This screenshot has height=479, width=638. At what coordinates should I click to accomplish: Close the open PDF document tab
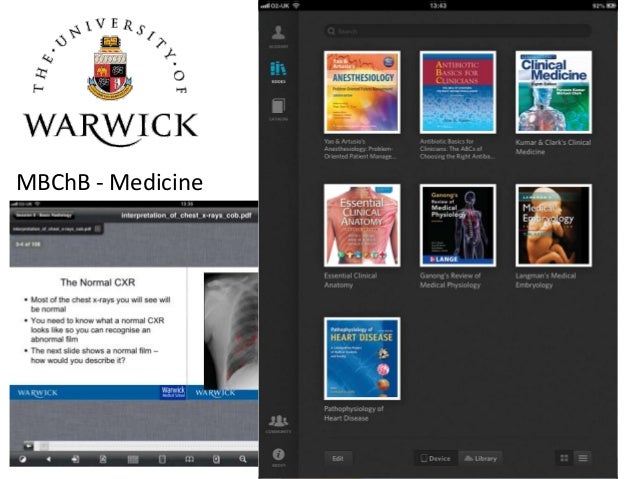pyautogui.click(x=98, y=229)
